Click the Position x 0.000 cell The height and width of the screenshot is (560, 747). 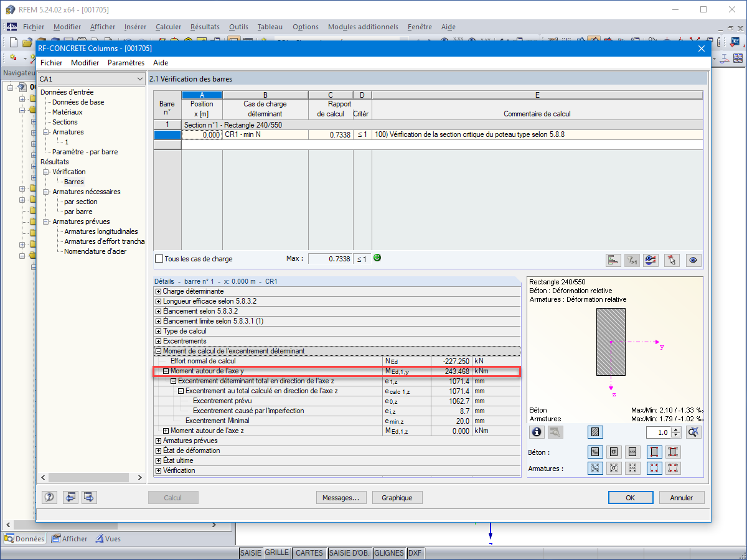pyautogui.click(x=202, y=134)
